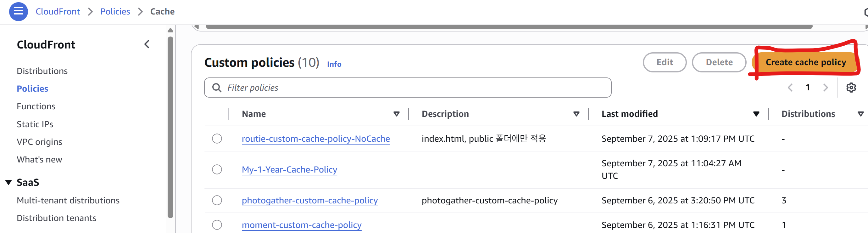Click the Delete button
Screen dimensions: 868x233
pyautogui.click(x=719, y=62)
